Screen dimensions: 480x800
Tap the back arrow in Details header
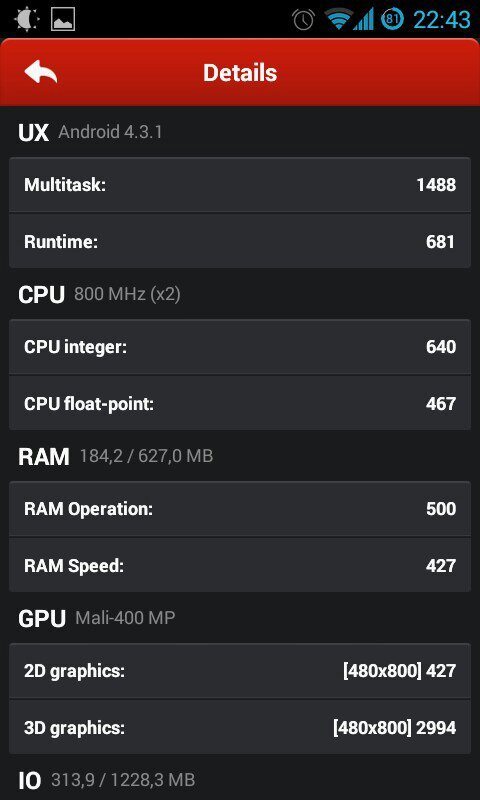pos(40,71)
